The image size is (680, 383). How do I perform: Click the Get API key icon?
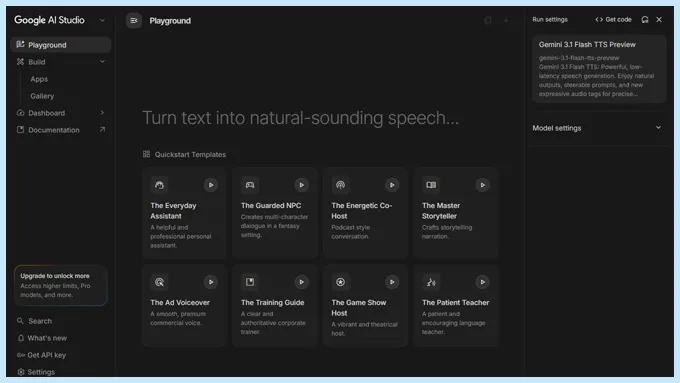click(20, 355)
